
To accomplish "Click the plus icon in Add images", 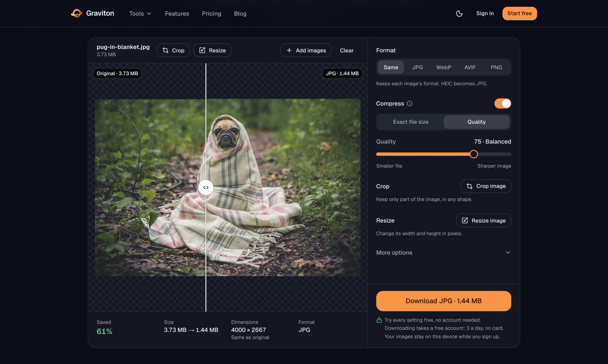I will (289, 50).
